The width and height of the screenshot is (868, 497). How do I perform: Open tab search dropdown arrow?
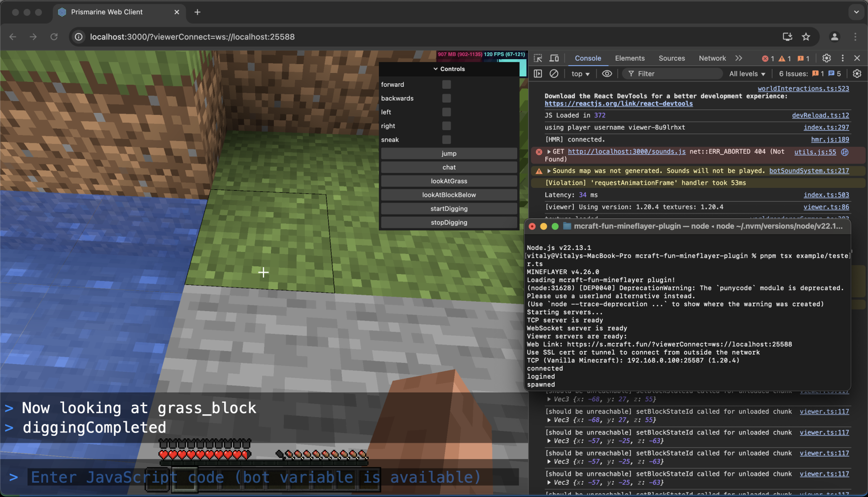tap(857, 12)
